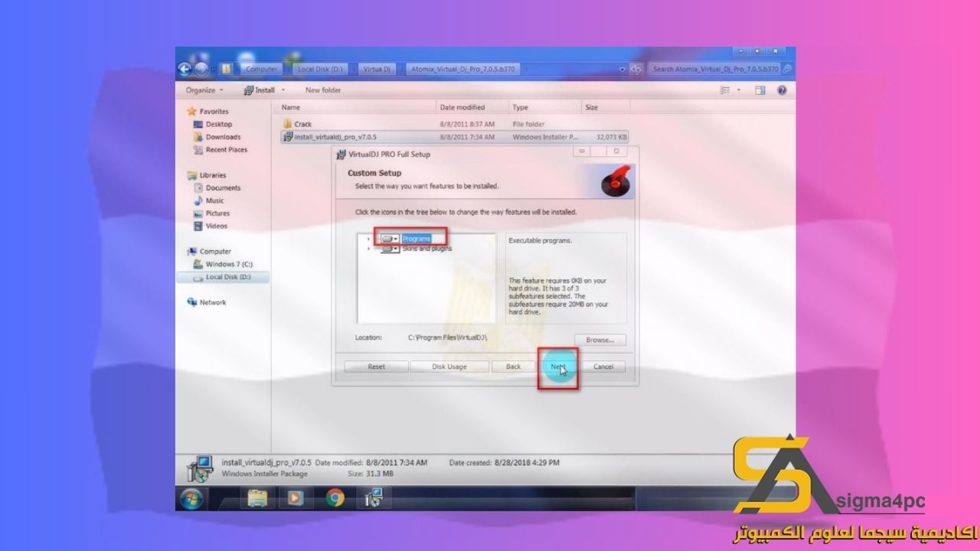Image resolution: width=980 pixels, height=551 pixels.
Task: Launch Windows Media Player from taskbar
Action: (296, 499)
